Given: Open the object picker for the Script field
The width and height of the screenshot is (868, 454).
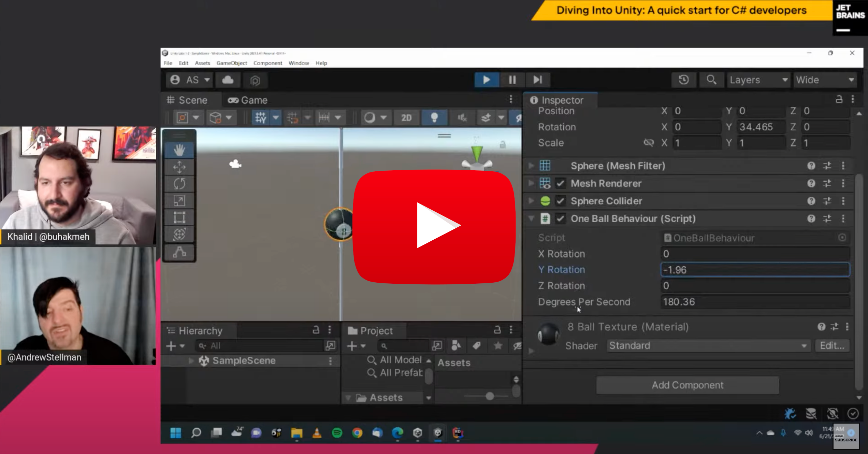Looking at the screenshot, I should point(842,238).
